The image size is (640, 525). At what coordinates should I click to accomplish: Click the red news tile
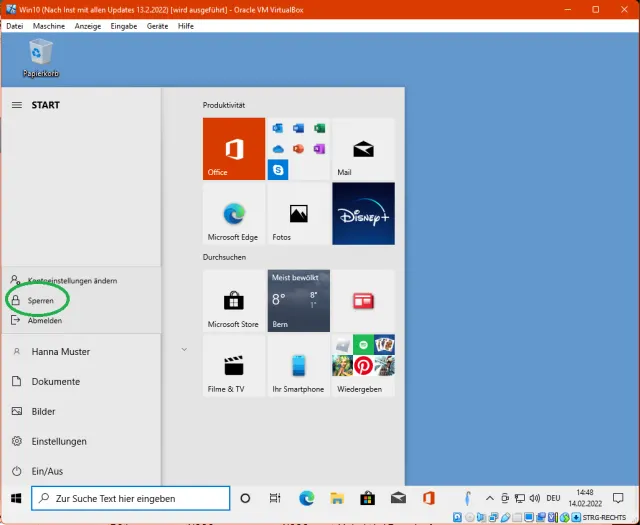(x=363, y=301)
